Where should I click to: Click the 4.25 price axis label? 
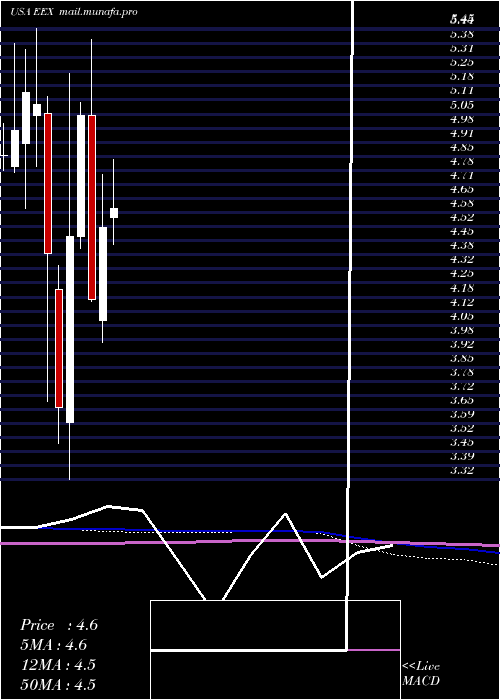[462, 273]
